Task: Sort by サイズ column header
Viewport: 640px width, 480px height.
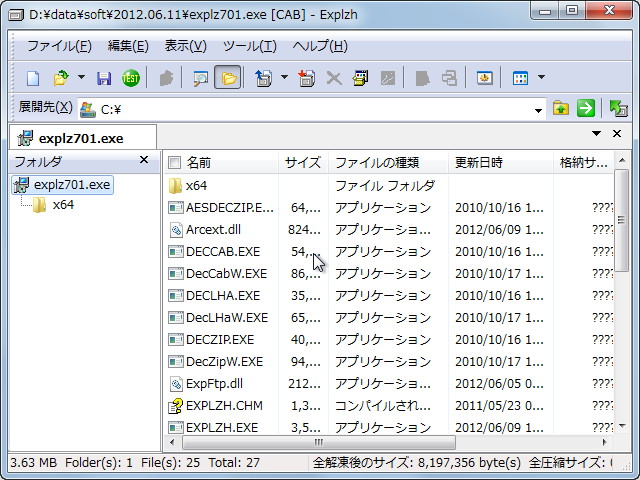Action: (x=303, y=163)
